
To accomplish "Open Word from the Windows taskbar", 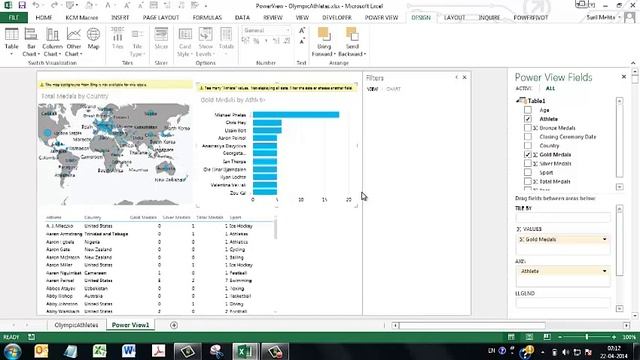I will pos(129,351).
